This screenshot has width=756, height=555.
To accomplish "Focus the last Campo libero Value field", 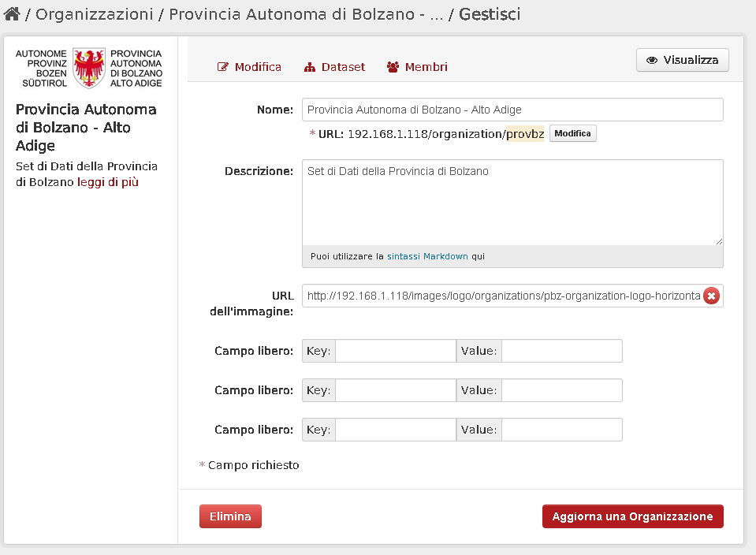I will tap(562, 430).
